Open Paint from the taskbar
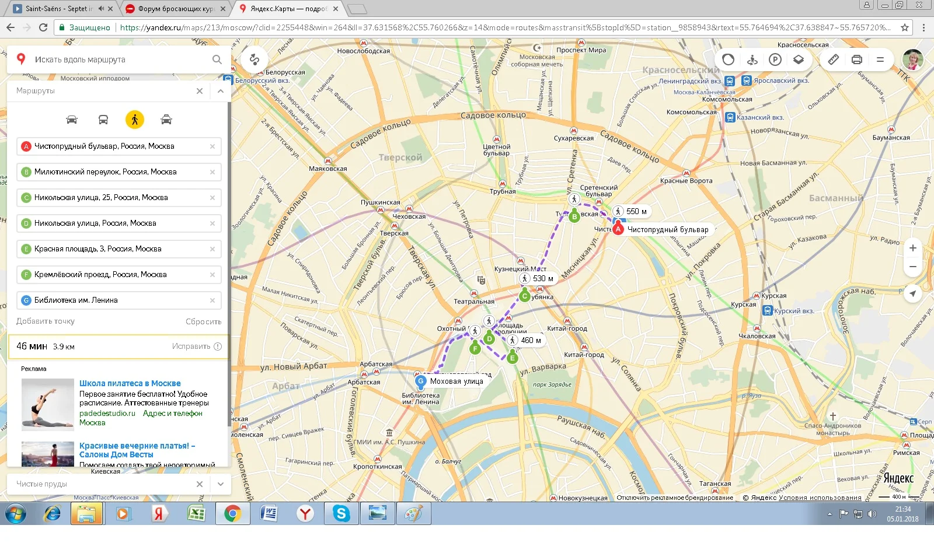 click(413, 513)
